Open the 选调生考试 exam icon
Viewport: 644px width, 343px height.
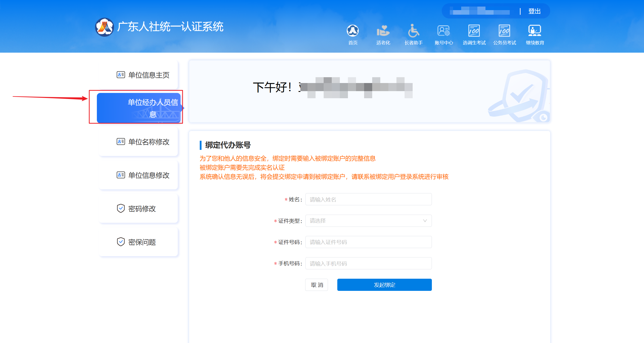click(x=474, y=31)
